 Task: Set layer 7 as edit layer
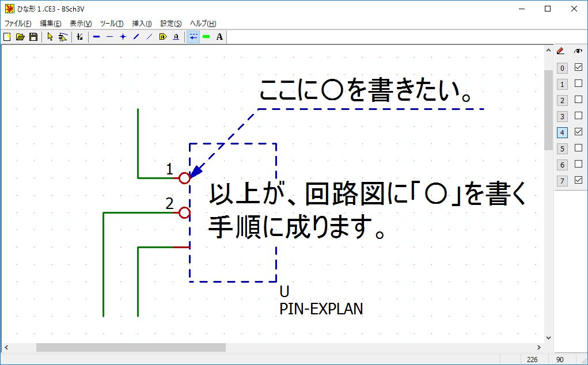pos(562,181)
